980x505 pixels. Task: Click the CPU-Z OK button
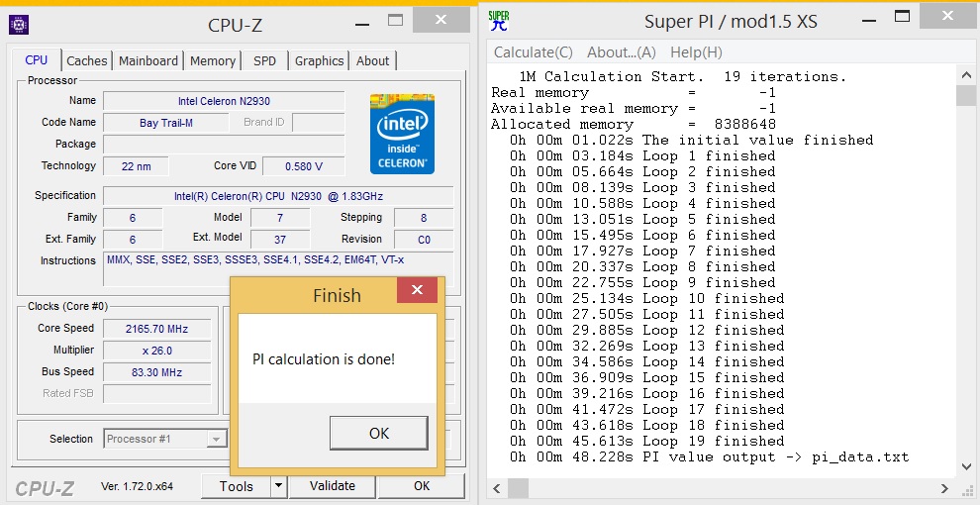click(x=422, y=485)
